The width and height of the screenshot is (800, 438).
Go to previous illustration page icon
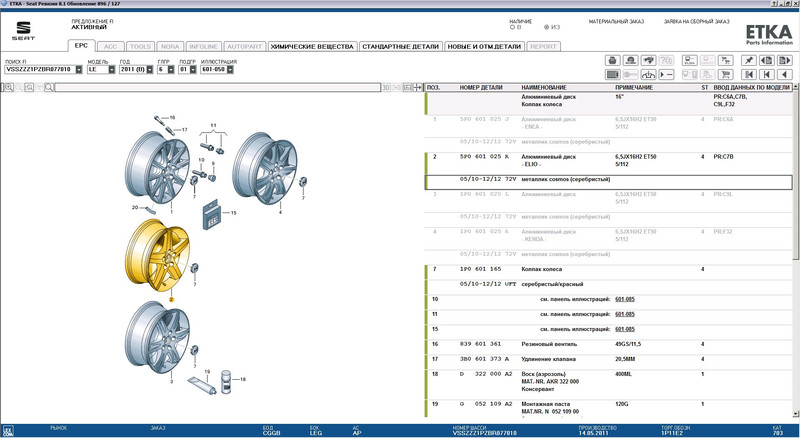point(766,60)
